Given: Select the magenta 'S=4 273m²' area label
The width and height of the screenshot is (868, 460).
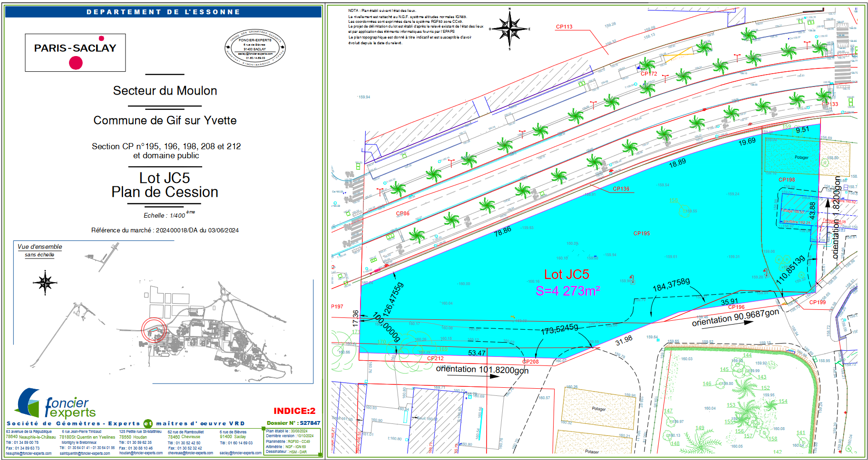Looking at the screenshot, I should (568, 291).
